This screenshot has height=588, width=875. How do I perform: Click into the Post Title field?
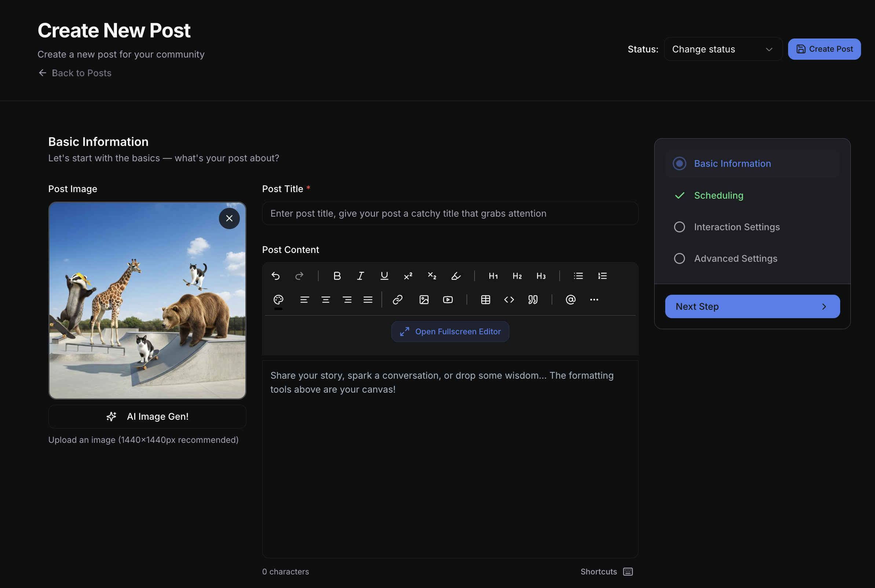pyautogui.click(x=450, y=213)
